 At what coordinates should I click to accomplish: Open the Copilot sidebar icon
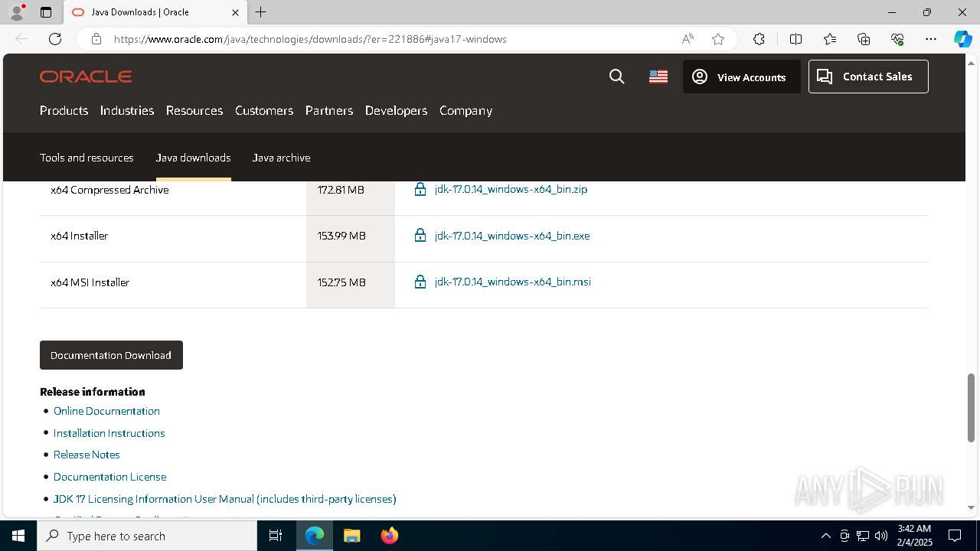pyautogui.click(x=962, y=39)
